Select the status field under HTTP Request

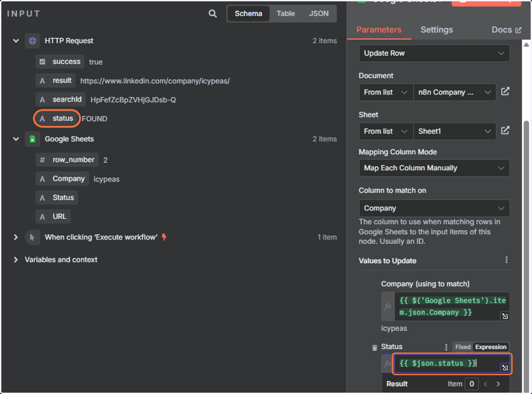(57, 118)
